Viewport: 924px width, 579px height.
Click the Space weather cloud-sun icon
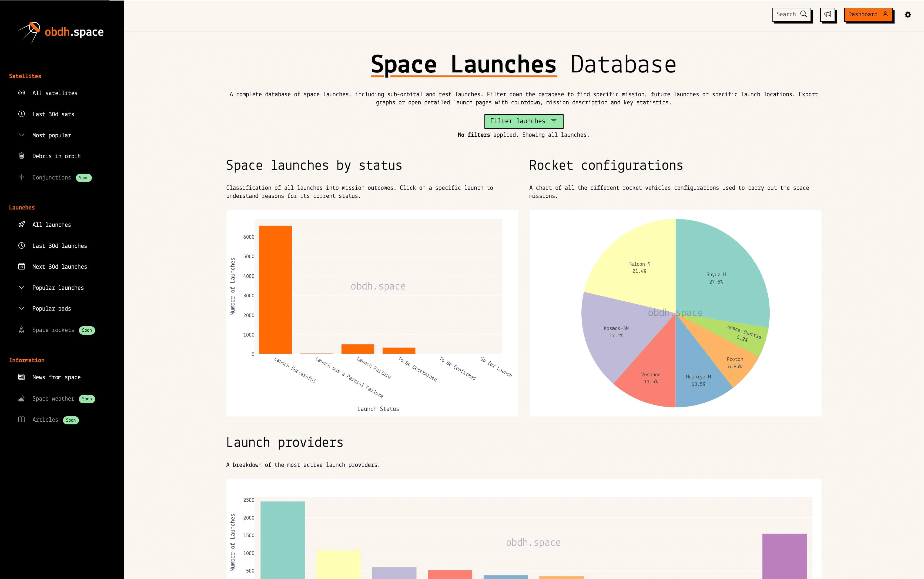[22, 399]
